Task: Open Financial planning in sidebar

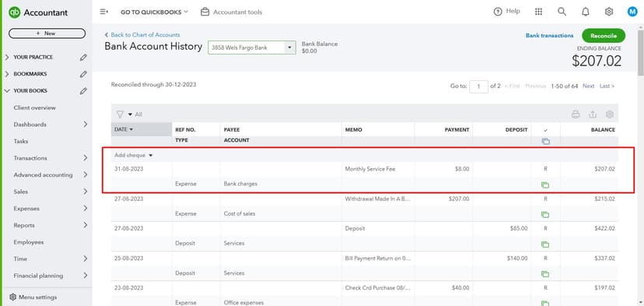Action: [x=38, y=276]
